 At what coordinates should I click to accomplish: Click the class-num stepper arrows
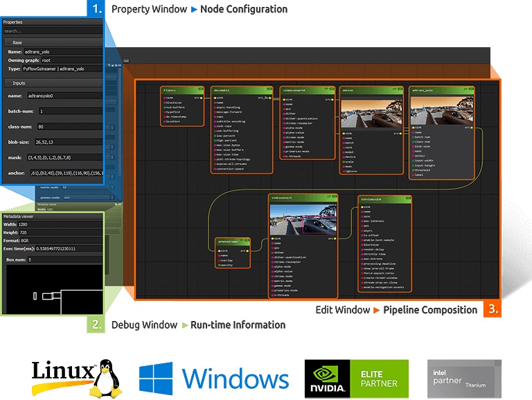(x=112, y=128)
